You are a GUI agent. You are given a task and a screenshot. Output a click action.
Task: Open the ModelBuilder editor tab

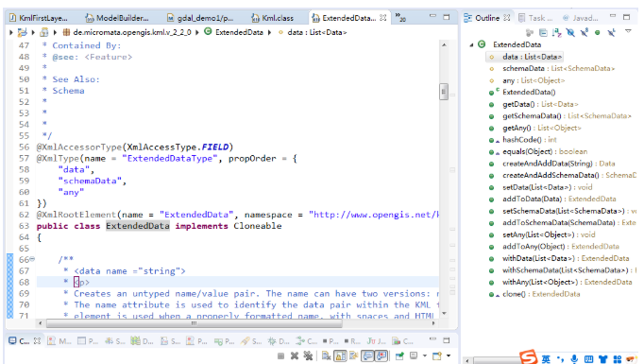(x=117, y=18)
